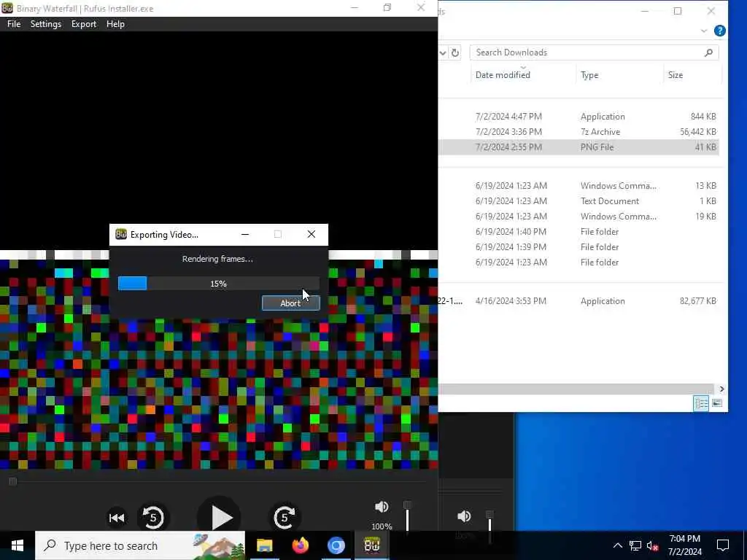Open the Help menu
Image resolution: width=747 pixels, height=560 pixels.
pyautogui.click(x=115, y=24)
